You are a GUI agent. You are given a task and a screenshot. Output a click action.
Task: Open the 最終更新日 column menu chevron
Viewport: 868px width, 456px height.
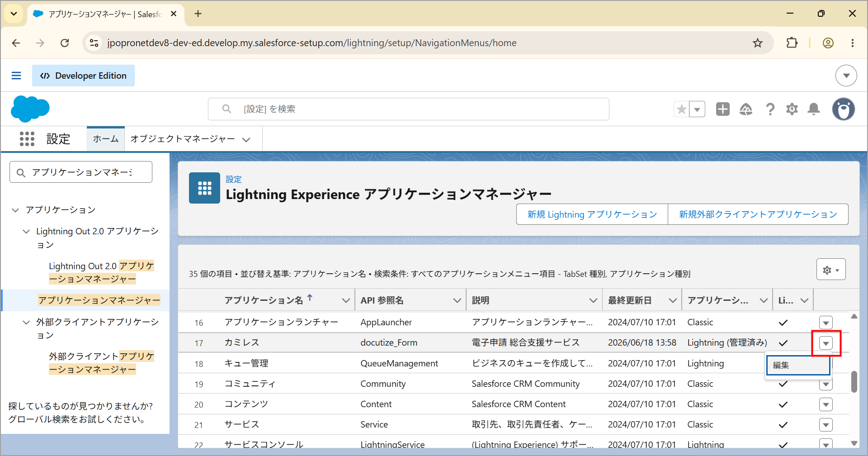click(673, 300)
